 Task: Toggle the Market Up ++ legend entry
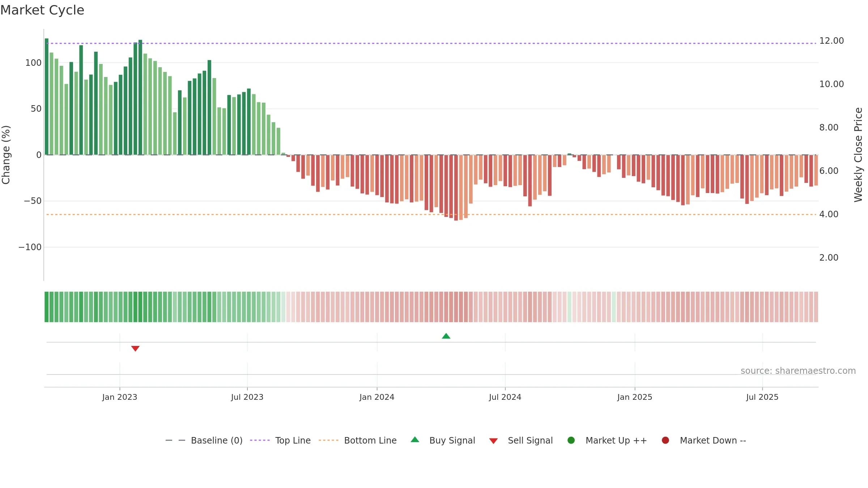[607, 440]
